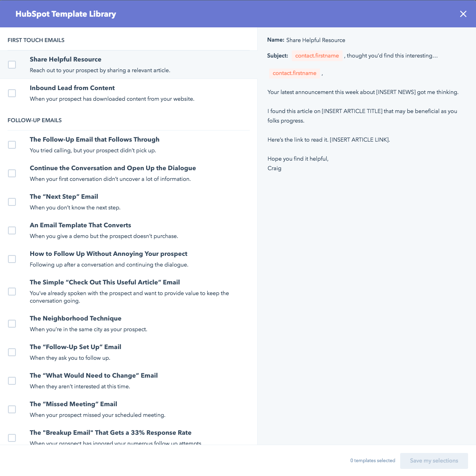This screenshot has height=476, width=476.
Task: Check "The What Would Need to Change Email"
Action: (x=12, y=380)
